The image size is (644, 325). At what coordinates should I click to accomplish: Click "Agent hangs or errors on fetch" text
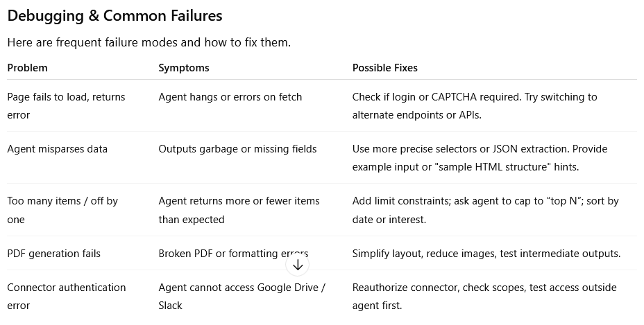pyautogui.click(x=230, y=97)
